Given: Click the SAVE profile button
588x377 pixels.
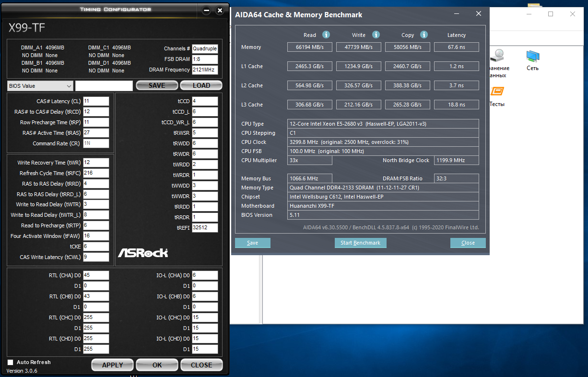Looking at the screenshot, I should click(x=157, y=85).
